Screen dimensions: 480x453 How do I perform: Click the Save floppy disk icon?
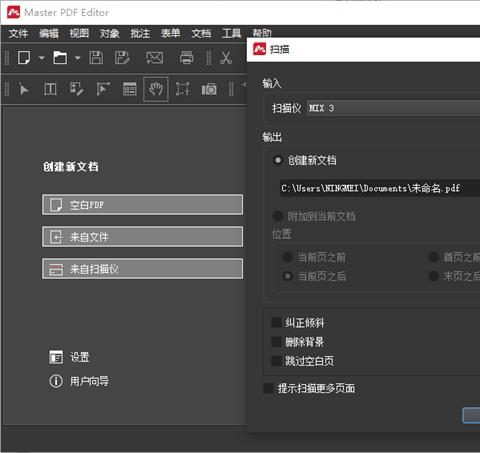[96, 58]
